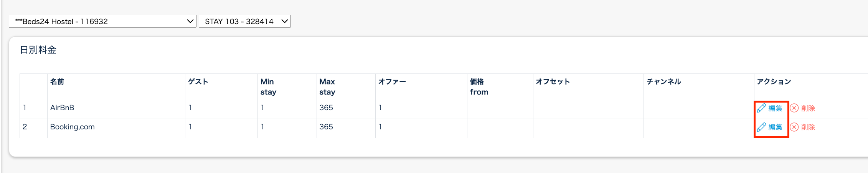Open the STAY 103 room dropdown
This screenshot has height=173, width=868.
244,21
